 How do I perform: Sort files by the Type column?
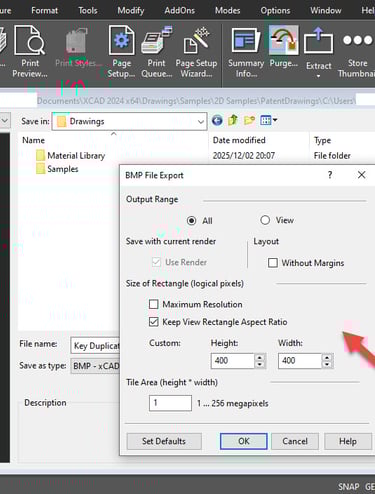[343, 140]
